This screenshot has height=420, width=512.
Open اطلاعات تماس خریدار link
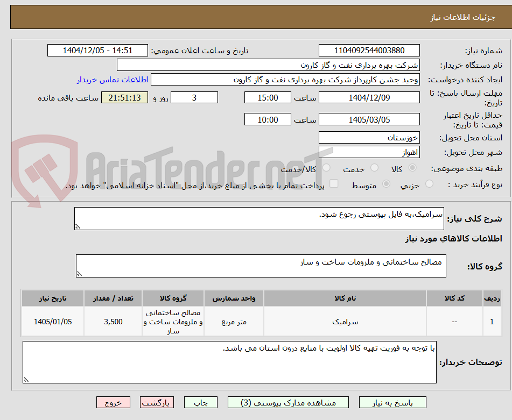tap(113, 80)
